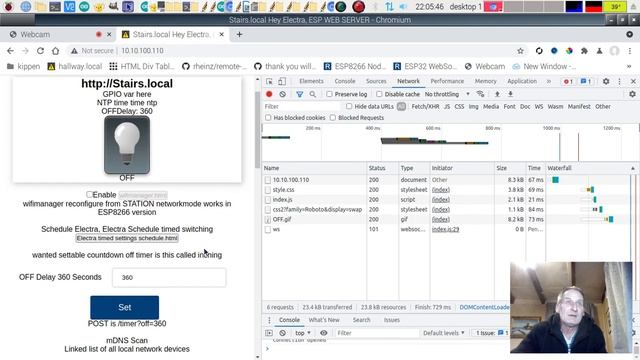Click the address bar URL 10.10.100.110
Image resolution: width=640 pixels, height=360 pixels.
tap(142, 51)
